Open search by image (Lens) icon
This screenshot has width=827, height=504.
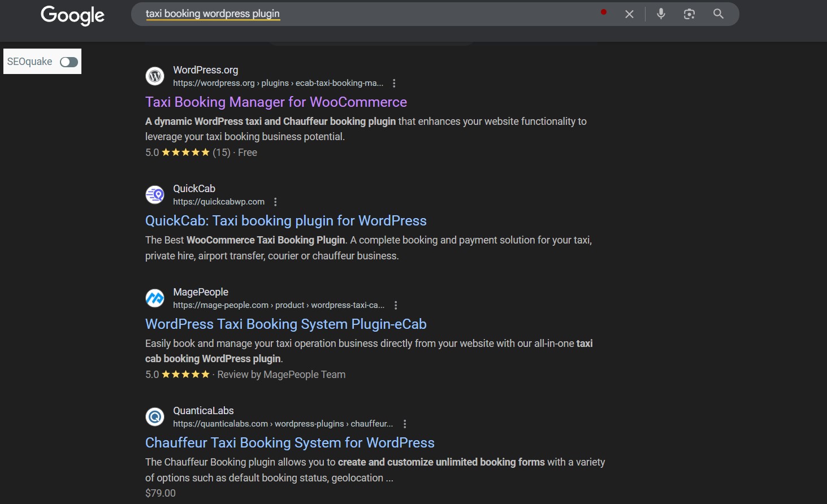689,14
